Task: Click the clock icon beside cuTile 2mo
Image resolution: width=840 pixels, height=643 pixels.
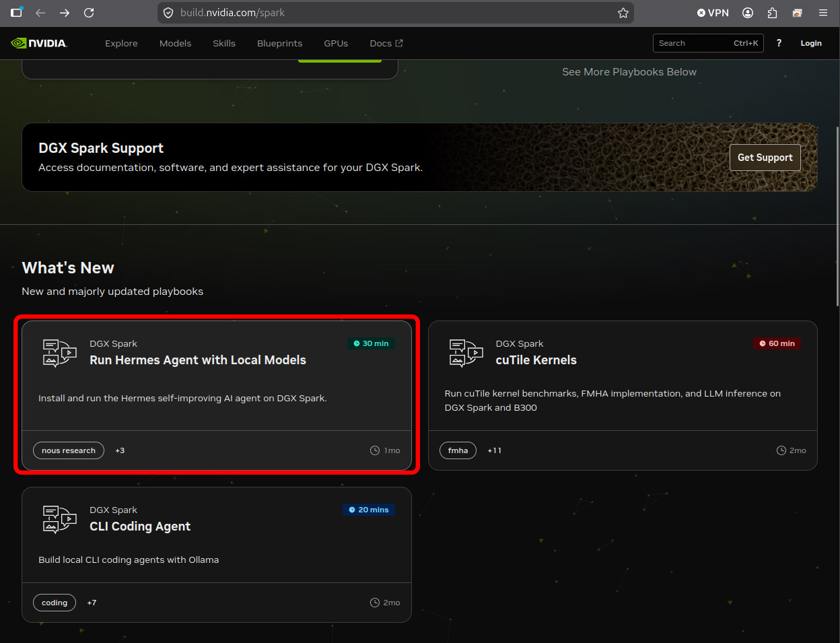Action: pos(781,450)
